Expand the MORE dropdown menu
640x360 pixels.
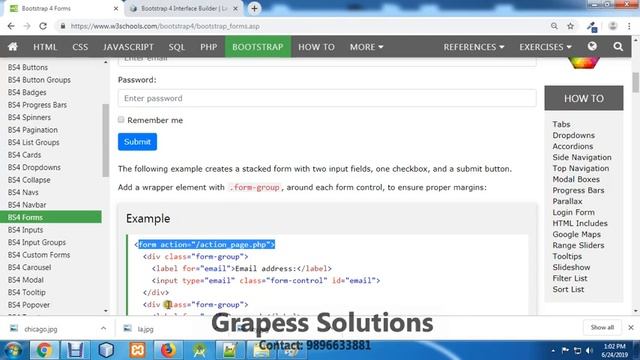point(366,47)
